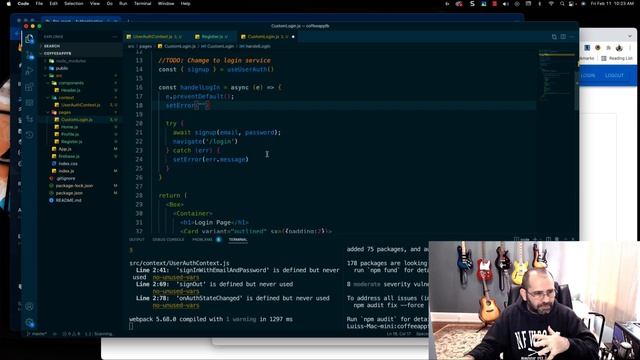The image size is (640, 360).
Task: Open .gitignore in file explorer
Action: tap(65, 178)
